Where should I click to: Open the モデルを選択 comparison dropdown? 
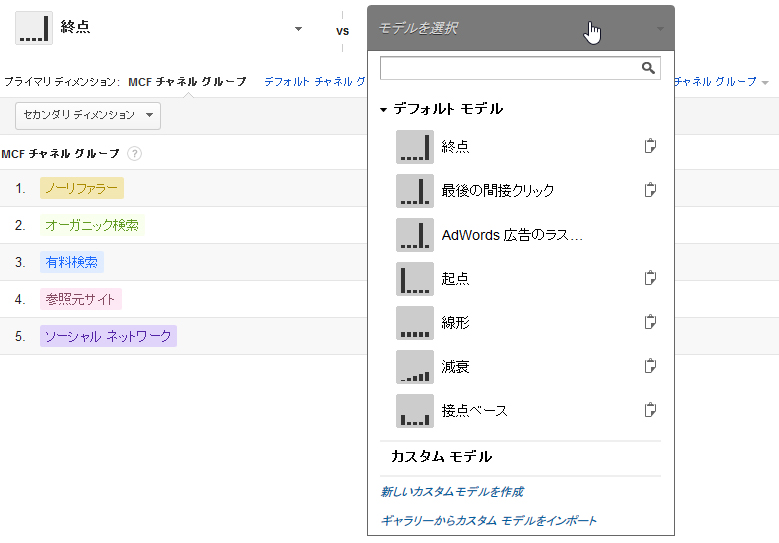point(521,28)
